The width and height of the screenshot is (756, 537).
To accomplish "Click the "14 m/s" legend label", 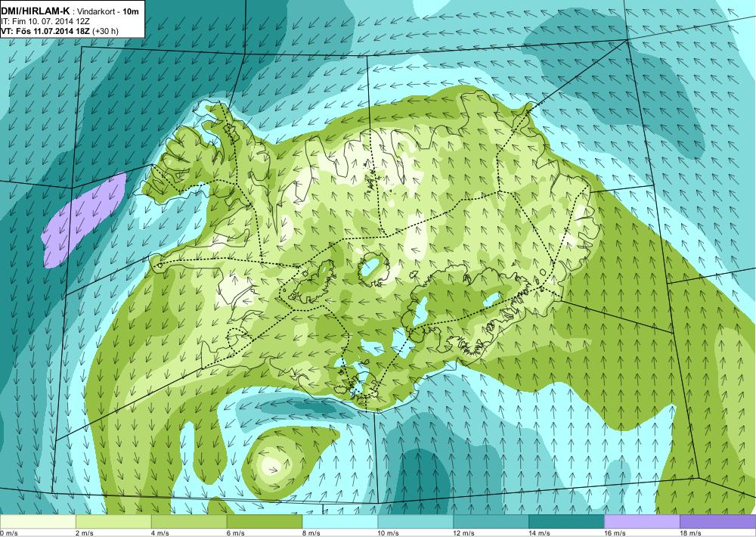I will pyautogui.click(x=540, y=533).
